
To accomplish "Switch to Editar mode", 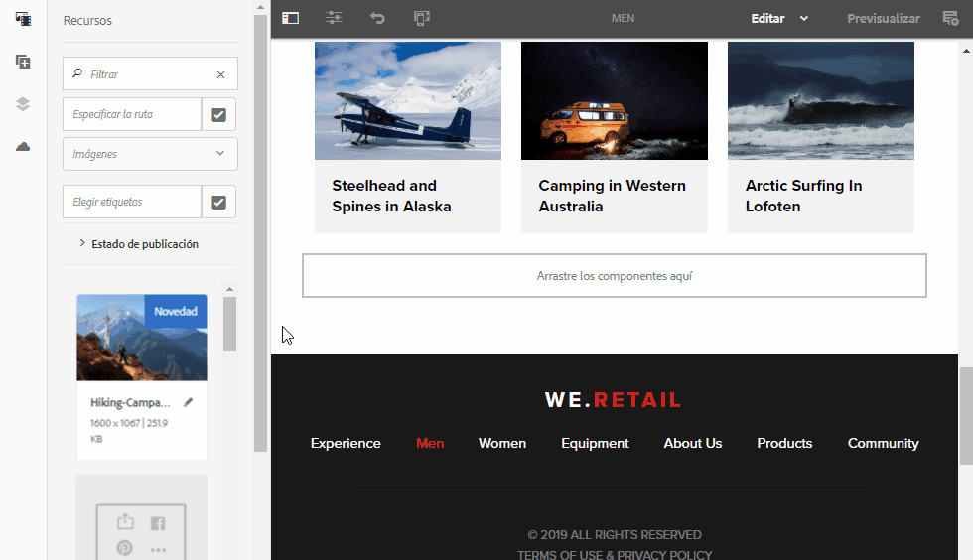I will coord(767,19).
